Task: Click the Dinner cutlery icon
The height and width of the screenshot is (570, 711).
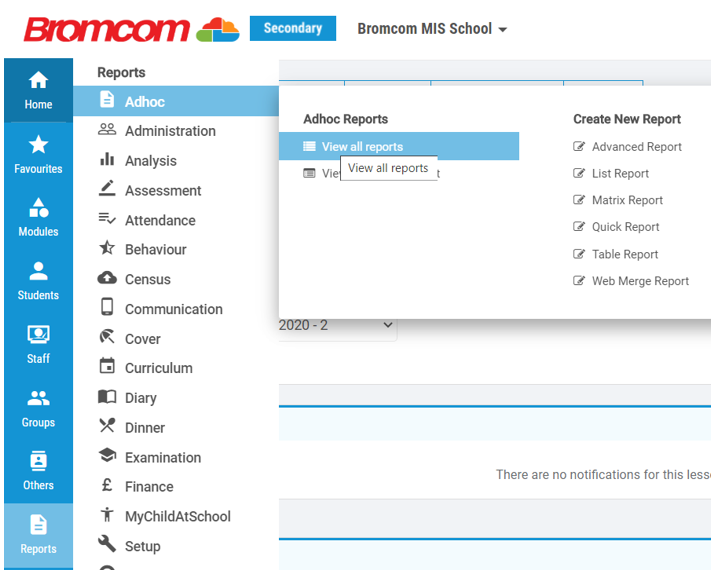Action: click(107, 425)
